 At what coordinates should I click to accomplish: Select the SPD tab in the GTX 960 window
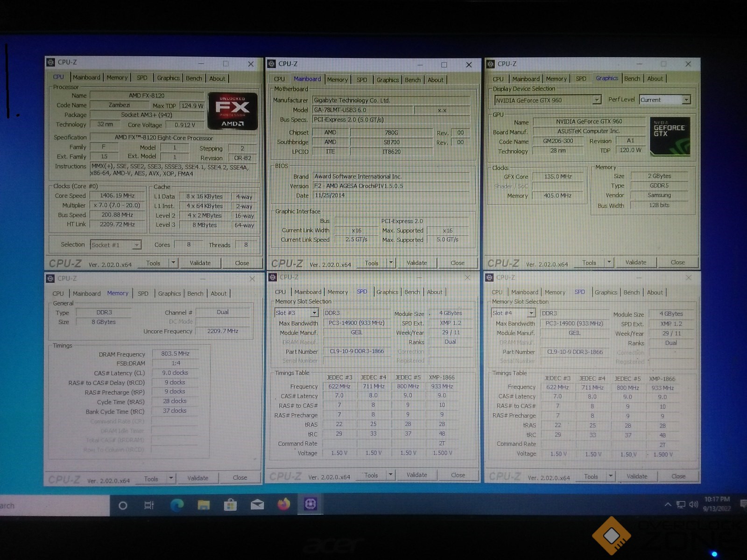[x=581, y=78]
